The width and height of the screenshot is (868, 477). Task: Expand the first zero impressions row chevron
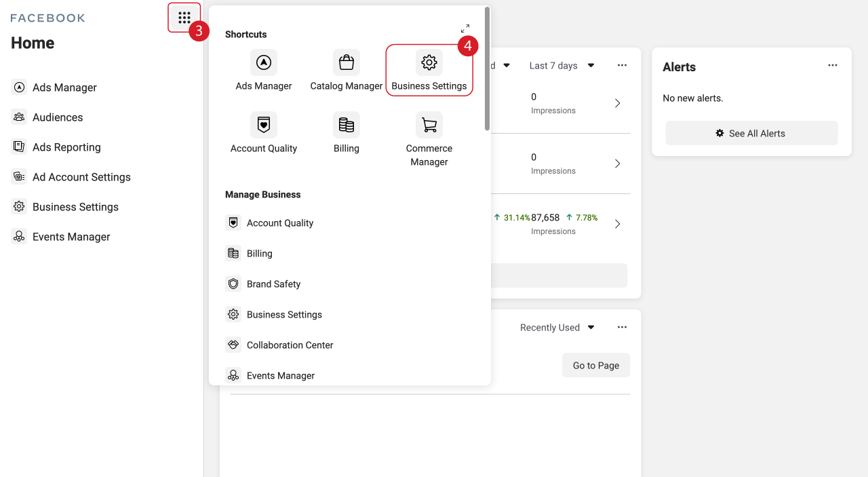(617, 104)
